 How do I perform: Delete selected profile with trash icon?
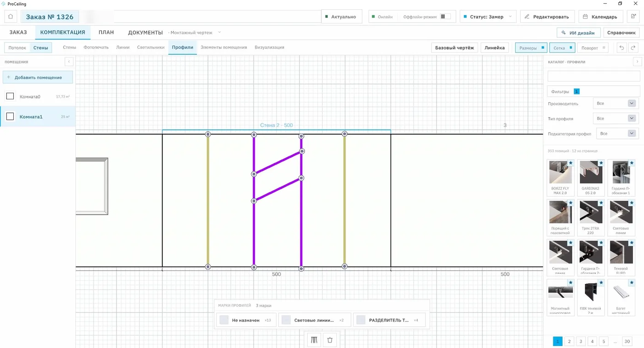click(330, 340)
